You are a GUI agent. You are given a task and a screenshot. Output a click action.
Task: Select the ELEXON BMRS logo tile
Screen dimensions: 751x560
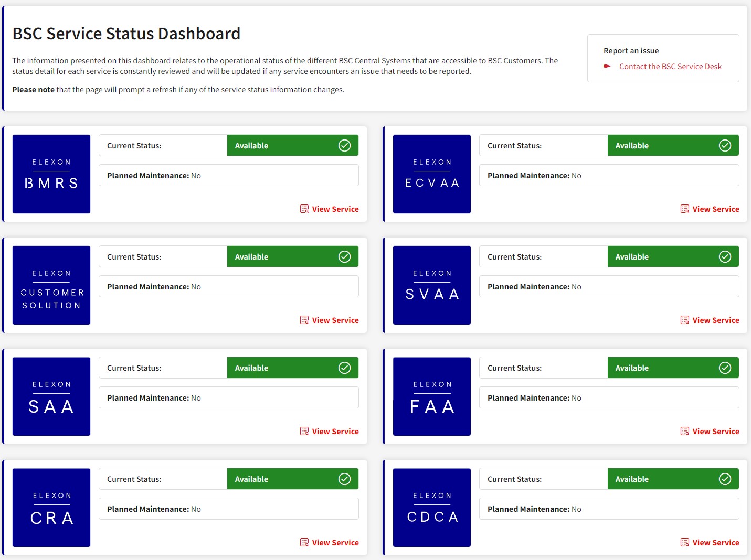tap(51, 174)
